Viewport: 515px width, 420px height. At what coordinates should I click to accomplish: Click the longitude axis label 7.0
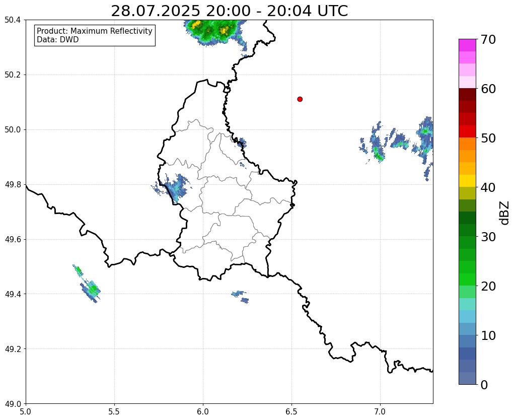point(380,411)
